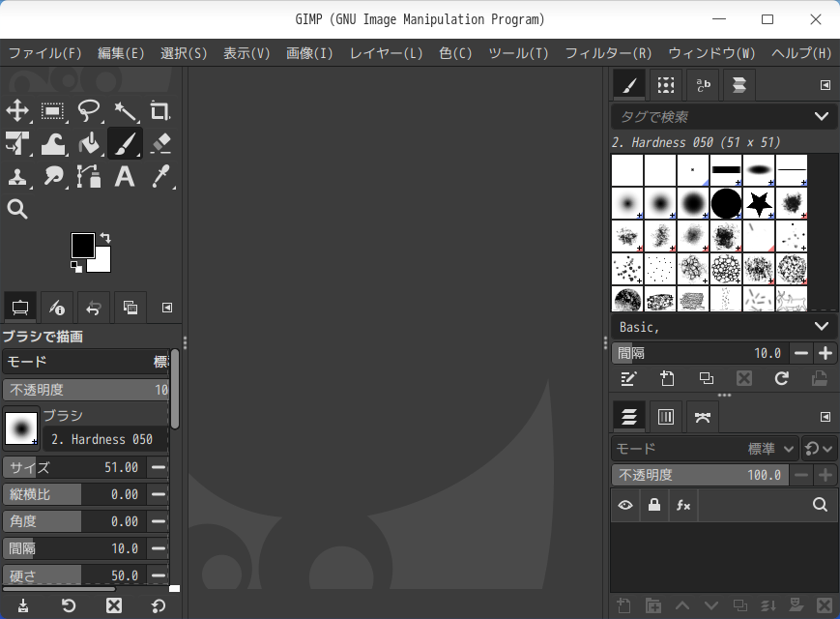Viewport: 840px width, 619px height.
Task: Reset tool options to default values
Action: 159,606
